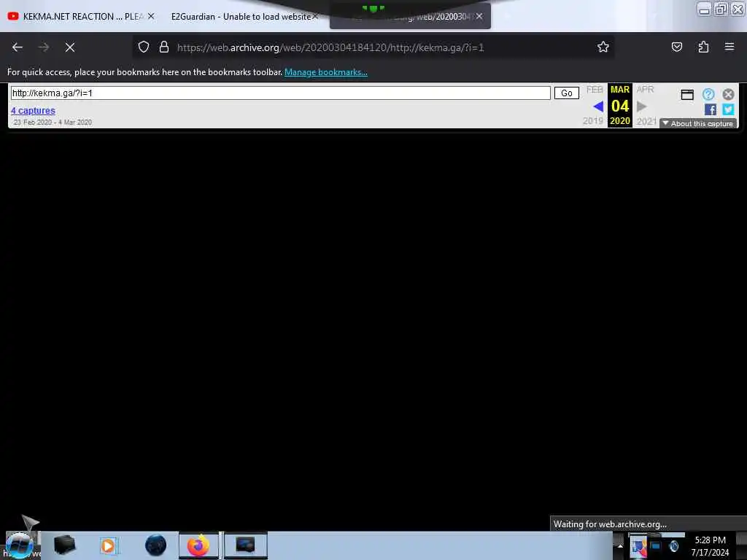Bookmark this page with the star
This screenshot has height=560, width=747.
click(x=603, y=47)
